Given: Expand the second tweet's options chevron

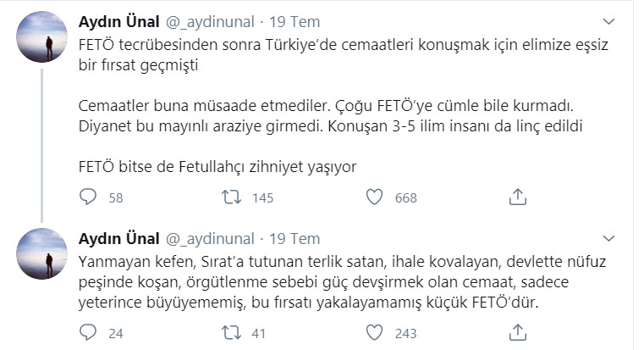Looking at the screenshot, I should point(609,238).
